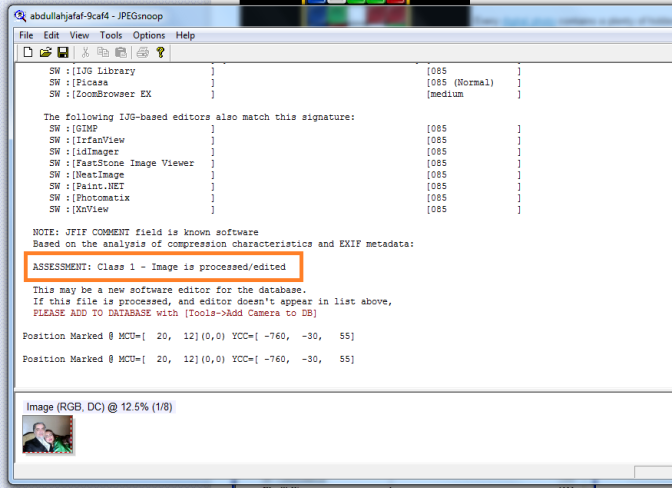Click the decoded image thumbnail preview
The image size is (672, 488).
48,434
